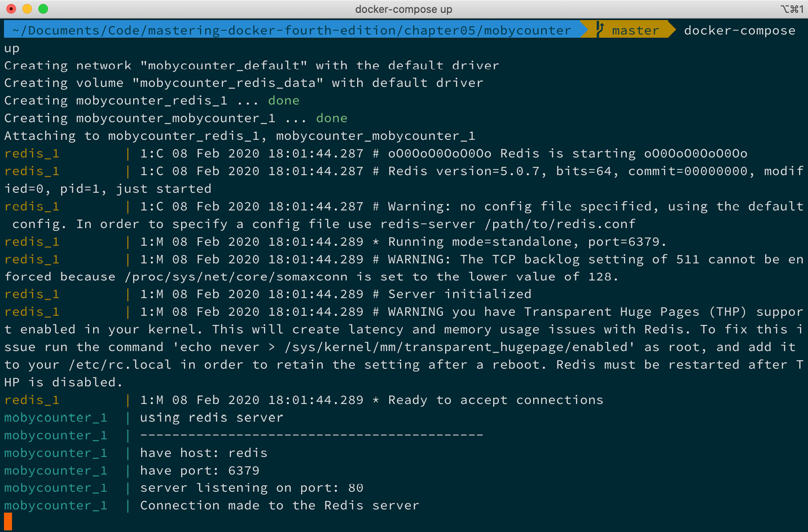Click the 'have port: 6379' log text
Viewport: 808px width, 532px height.
[201, 470]
